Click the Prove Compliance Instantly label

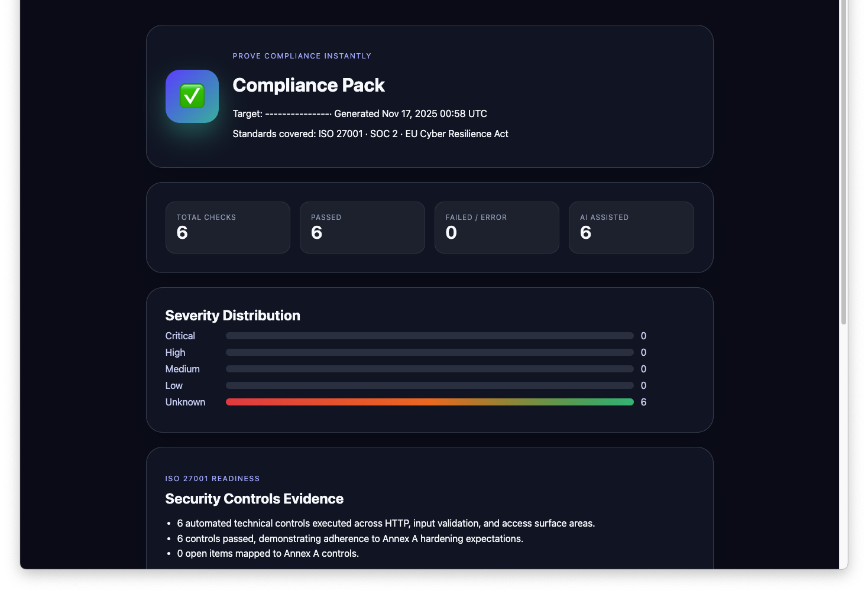(302, 56)
